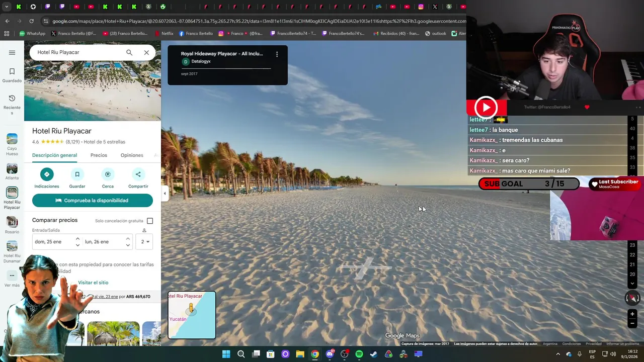Open Windows taskbar search

point(241,354)
